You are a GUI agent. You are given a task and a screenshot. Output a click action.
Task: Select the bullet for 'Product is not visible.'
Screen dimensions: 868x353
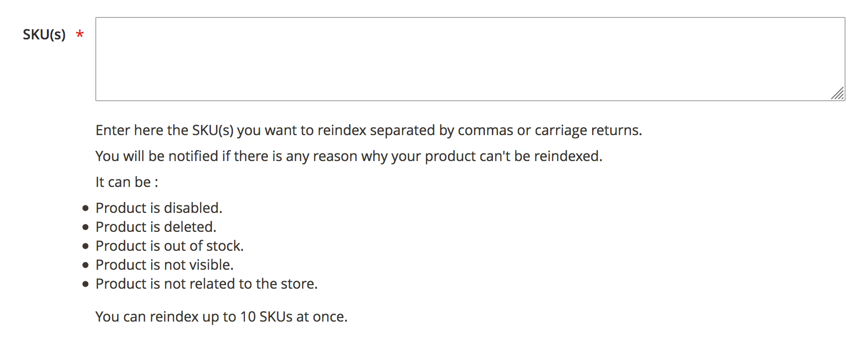coord(86,265)
